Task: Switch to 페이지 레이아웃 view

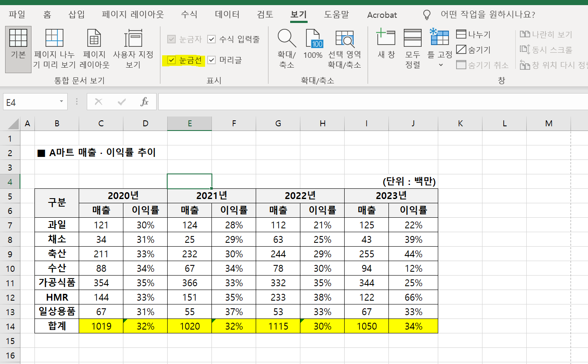Action: click(94, 49)
